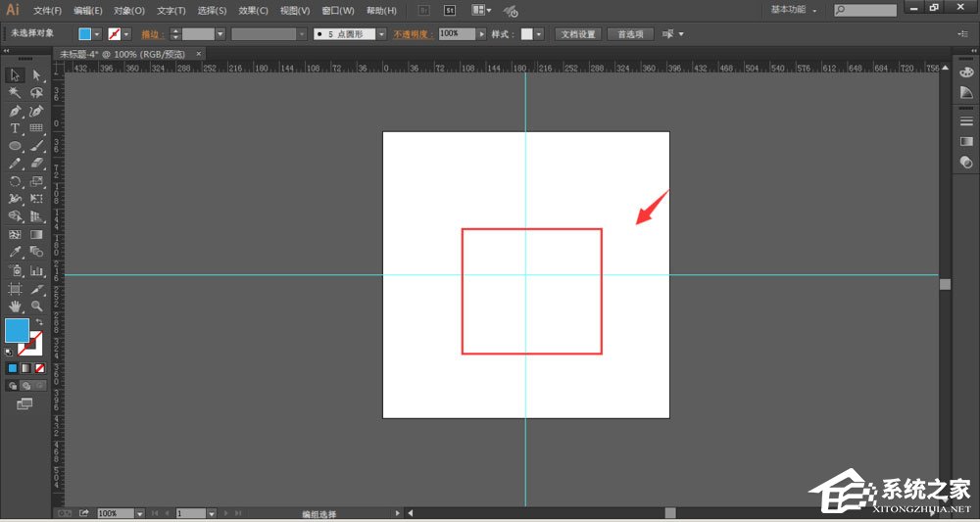Open the Stroke panel icon
The image size is (980, 522).
(x=966, y=120)
